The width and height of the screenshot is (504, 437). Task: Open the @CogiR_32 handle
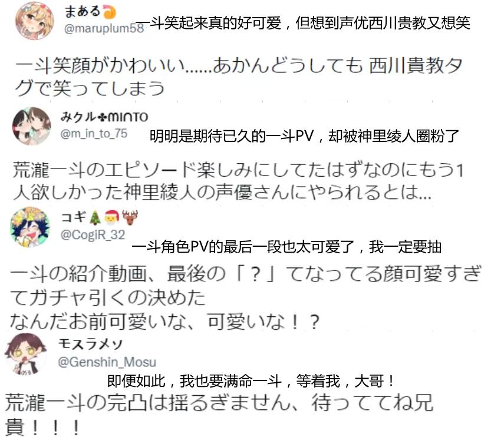coord(93,235)
